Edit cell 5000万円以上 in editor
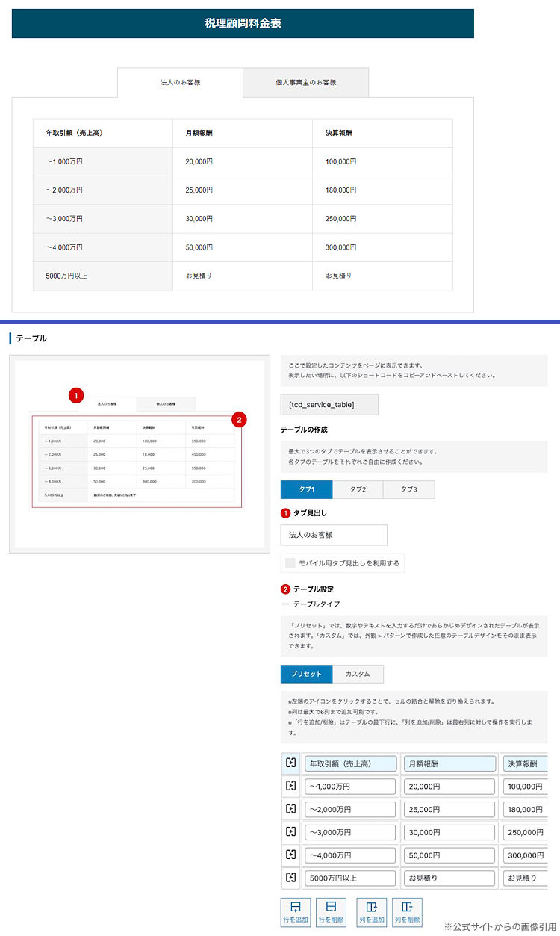Image resolution: width=560 pixels, height=936 pixels. (350, 878)
